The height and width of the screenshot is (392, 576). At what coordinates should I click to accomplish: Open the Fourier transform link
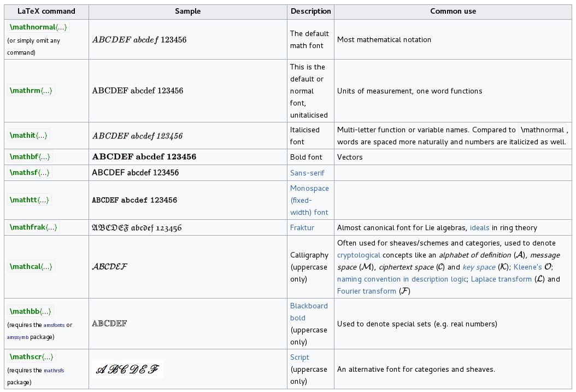pyautogui.click(x=366, y=291)
